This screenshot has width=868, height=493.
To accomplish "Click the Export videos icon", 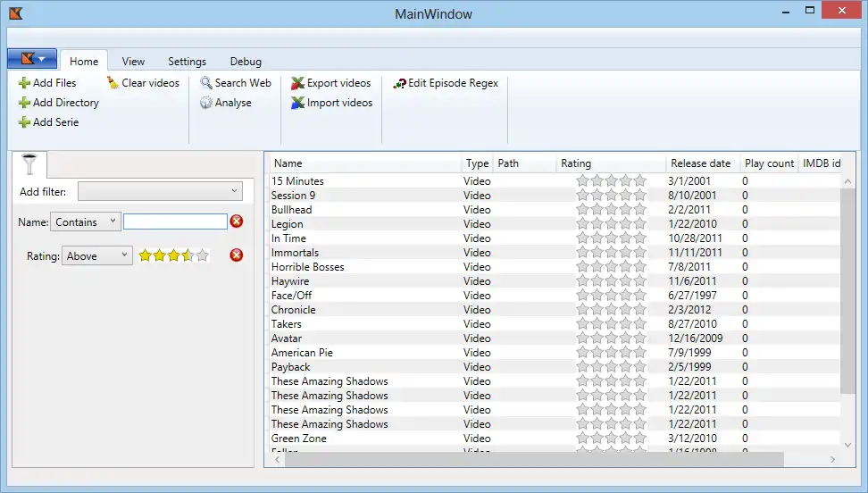I will coord(298,83).
